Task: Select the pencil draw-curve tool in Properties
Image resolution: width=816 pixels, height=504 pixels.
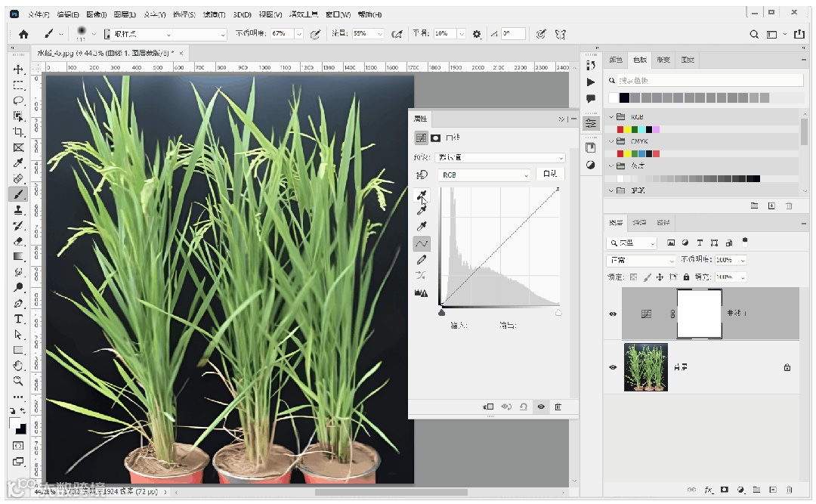Action: click(x=422, y=260)
